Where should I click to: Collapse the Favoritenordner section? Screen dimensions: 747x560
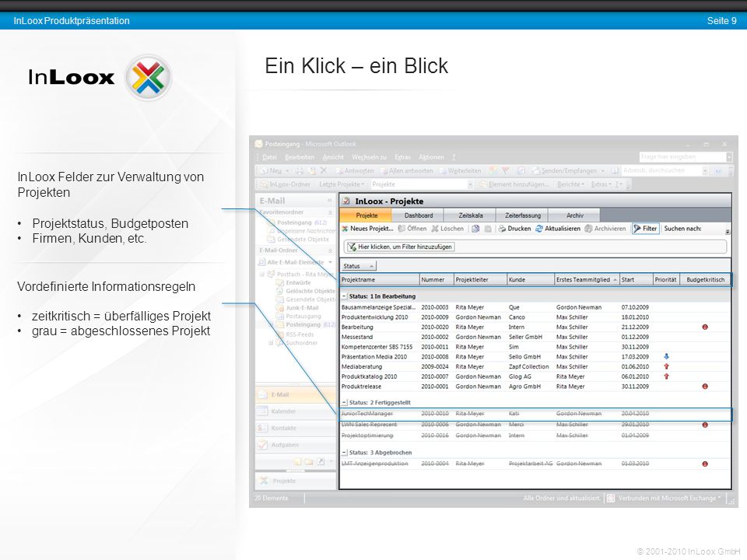coord(330,212)
